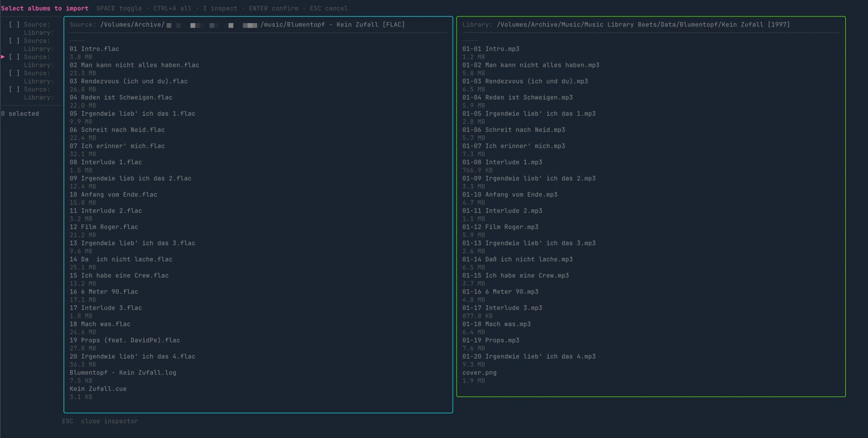Toggle the second album checkbox
This screenshot has width=868, height=438.
click(x=14, y=41)
